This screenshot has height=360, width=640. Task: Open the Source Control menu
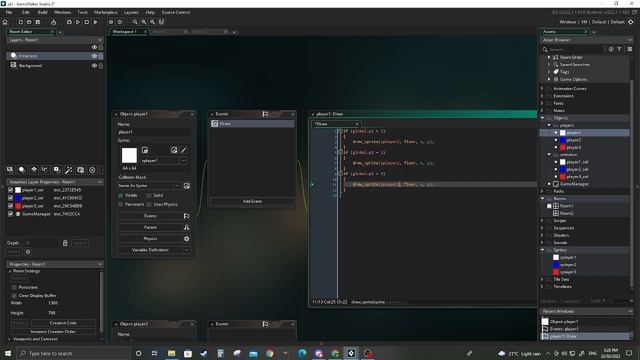pos(176,12)
